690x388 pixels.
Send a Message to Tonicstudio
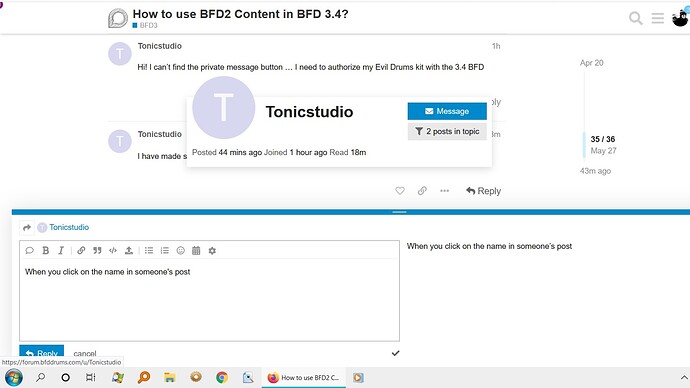[447, 111]
